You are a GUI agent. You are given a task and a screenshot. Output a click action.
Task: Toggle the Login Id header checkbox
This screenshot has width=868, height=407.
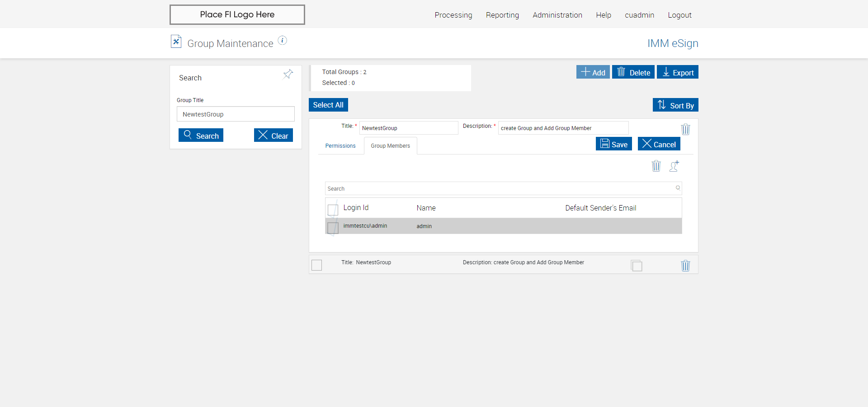click(x=333, y=210)
